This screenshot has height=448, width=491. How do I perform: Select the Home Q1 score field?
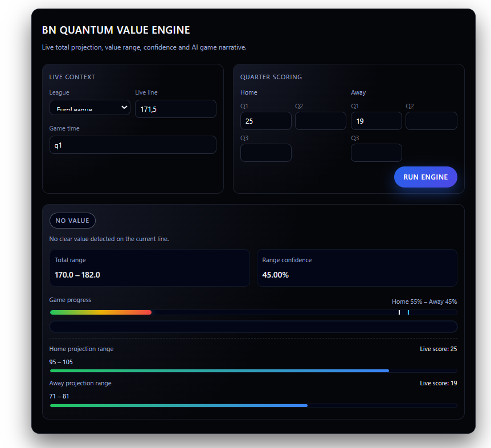pos(265,121)
